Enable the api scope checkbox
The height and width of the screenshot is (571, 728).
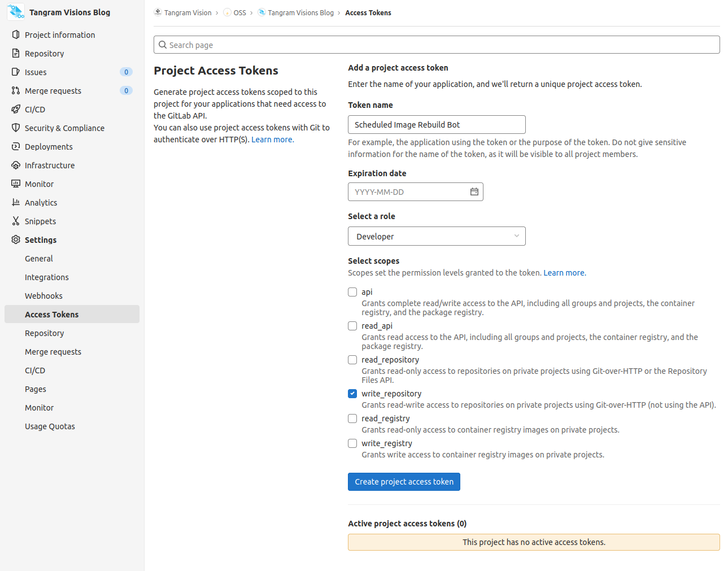(352, 292)
